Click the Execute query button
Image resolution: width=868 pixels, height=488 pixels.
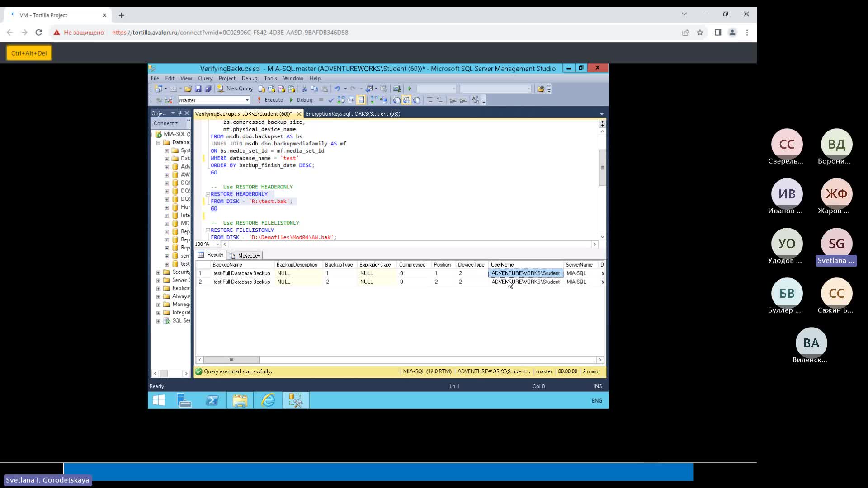[x=270, y=100]
